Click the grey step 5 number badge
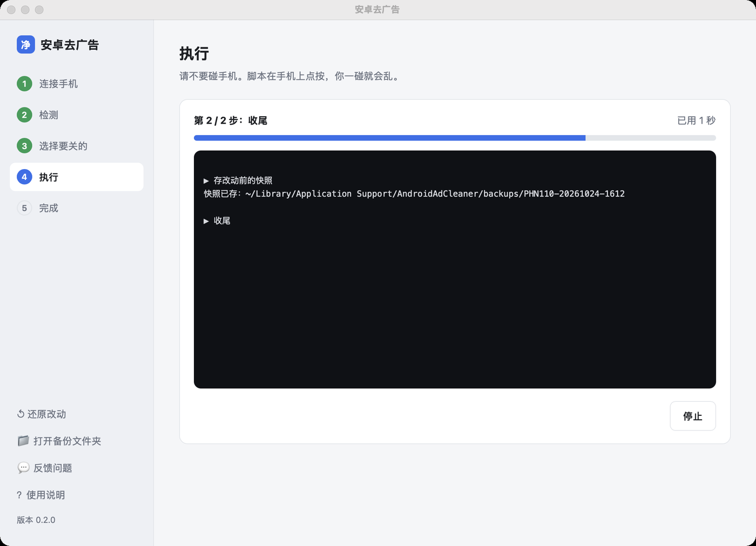This screenshot has height=546, width=756. 24,208
